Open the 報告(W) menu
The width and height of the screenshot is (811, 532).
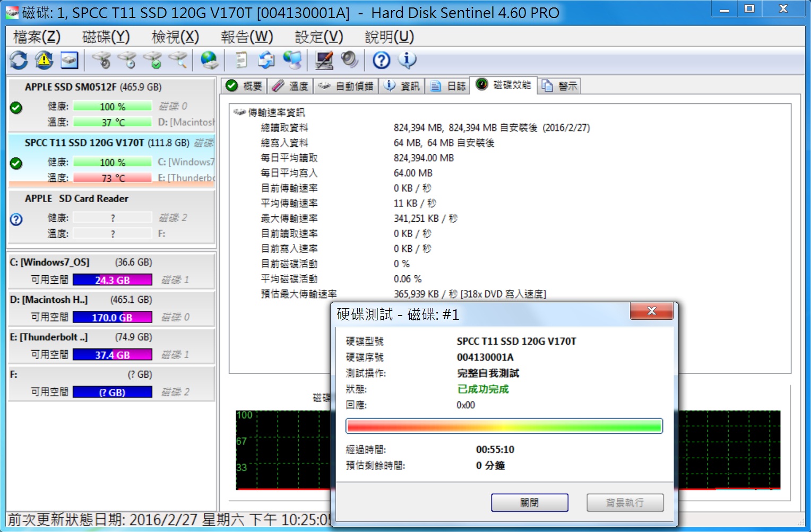(x=247, y=37)
